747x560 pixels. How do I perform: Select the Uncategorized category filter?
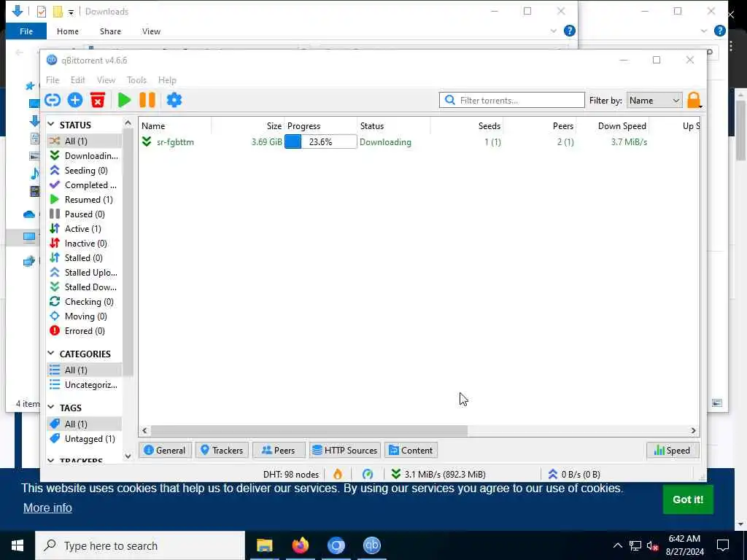pyautogui.click(x=85, y=385)
